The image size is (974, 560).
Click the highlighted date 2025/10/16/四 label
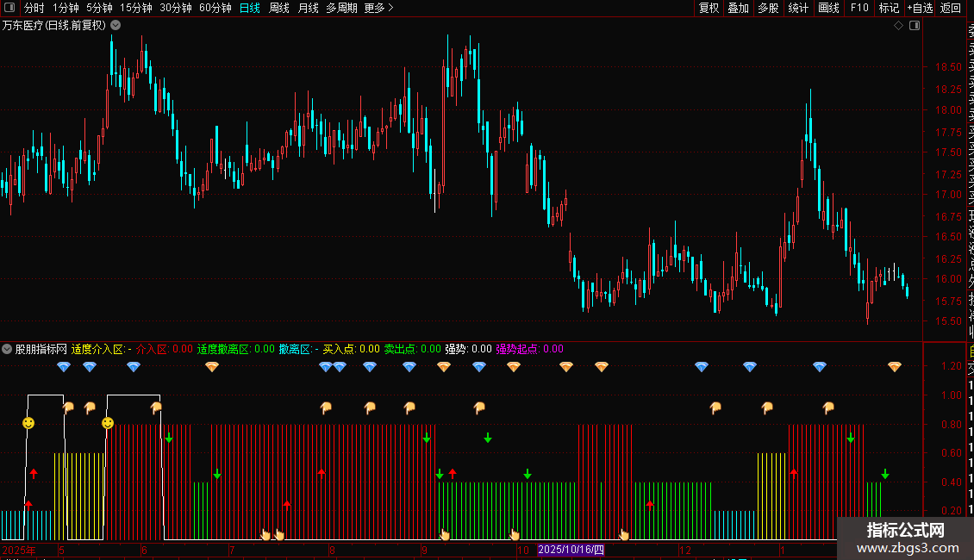click(571, 550)
